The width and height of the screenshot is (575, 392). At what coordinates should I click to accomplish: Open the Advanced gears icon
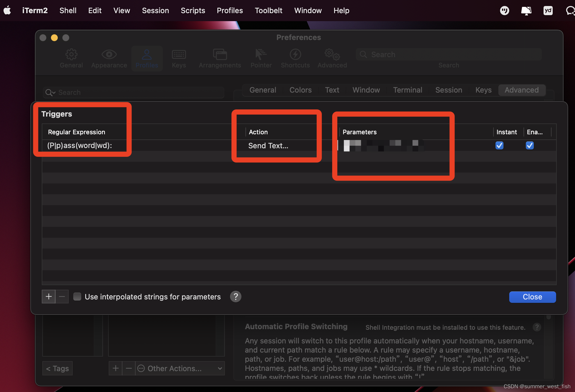[332, 55]
